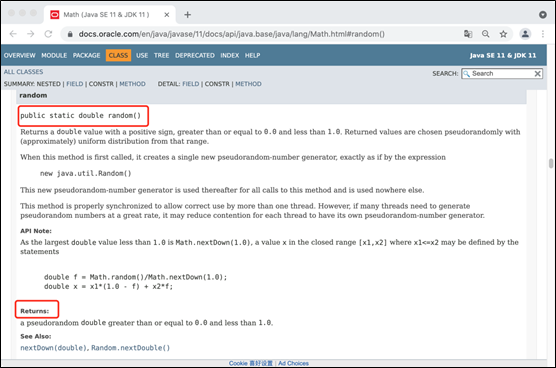Click the 'API Note:' label
Image resolution: width=556 pixels, height=368 pixels.
click(36, 231)
